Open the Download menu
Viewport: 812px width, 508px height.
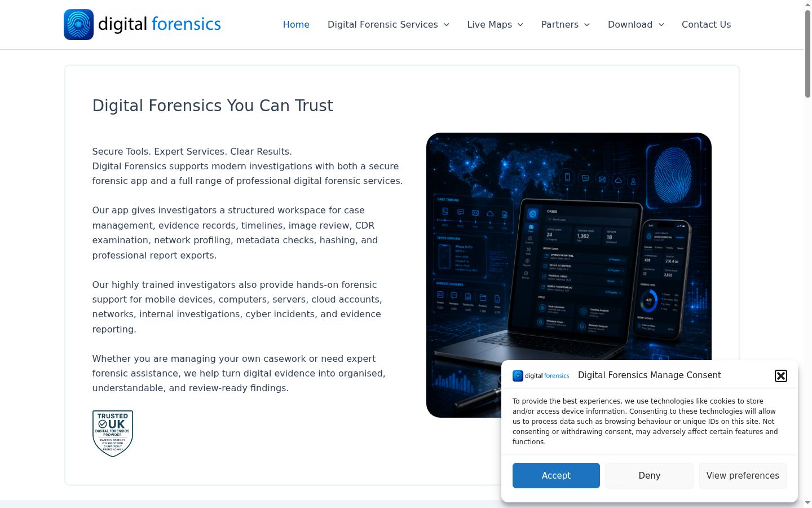click(x=630, y=24)
